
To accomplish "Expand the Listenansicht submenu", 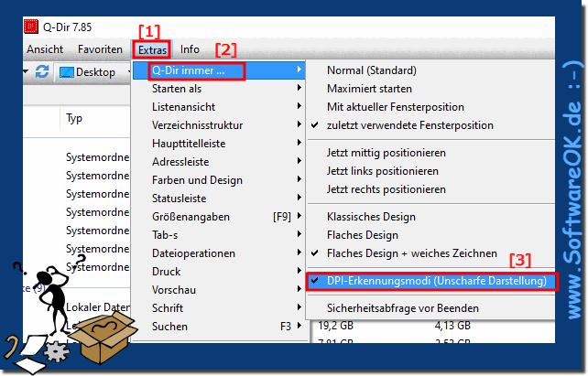I will 219,107.
